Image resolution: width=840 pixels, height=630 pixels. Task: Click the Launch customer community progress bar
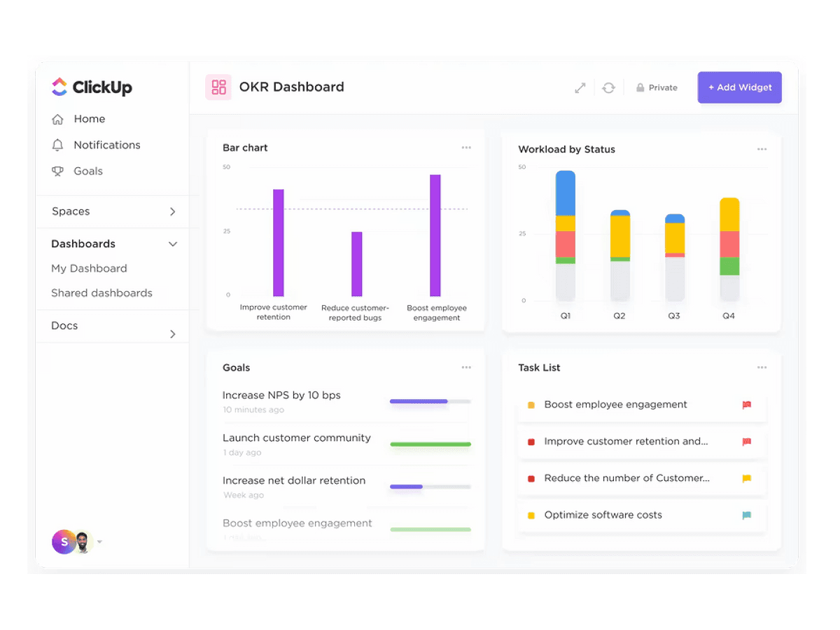(430, 445)
